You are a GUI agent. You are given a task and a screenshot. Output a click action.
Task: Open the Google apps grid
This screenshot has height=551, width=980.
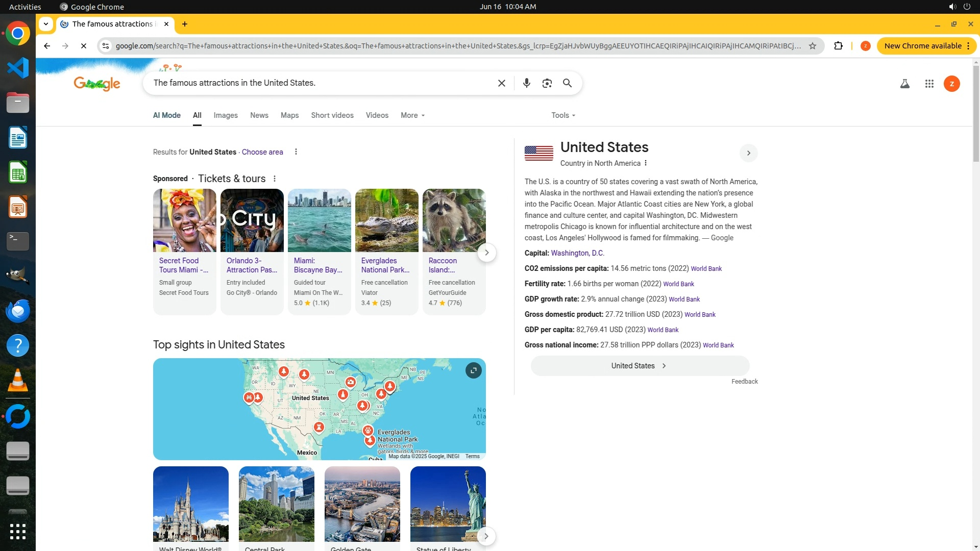929,84
